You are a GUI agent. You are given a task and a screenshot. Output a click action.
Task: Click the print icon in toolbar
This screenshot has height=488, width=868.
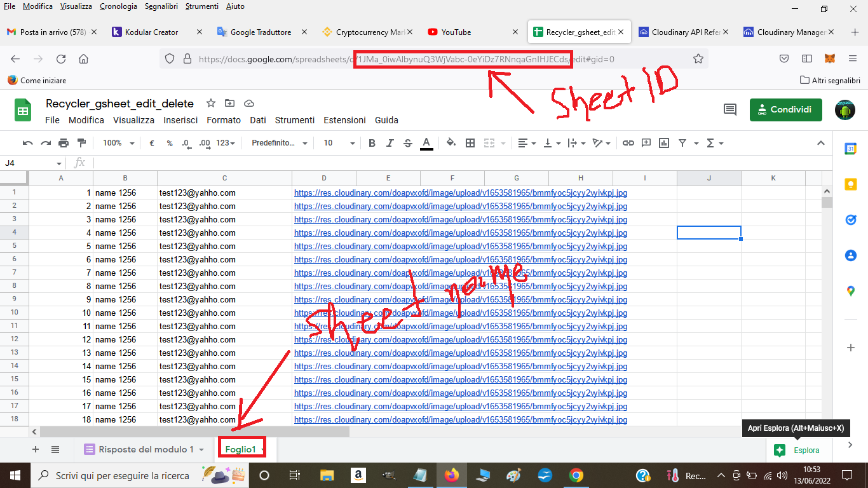[x=64, y=143]
